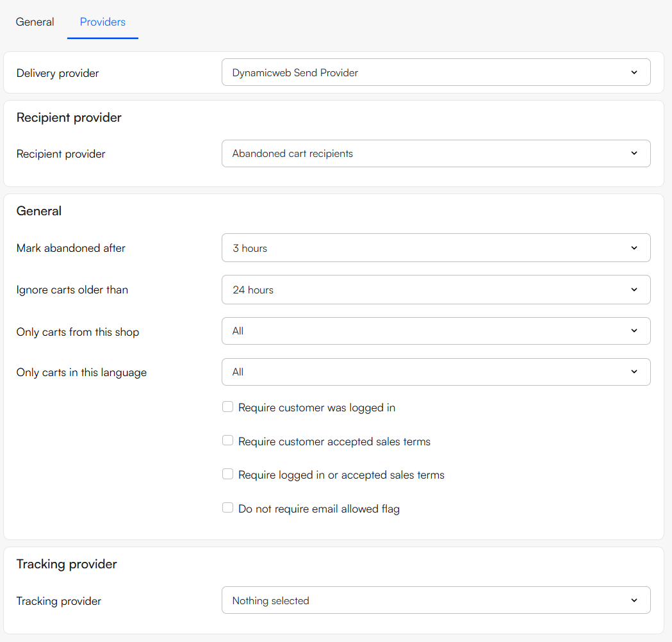This screenshot has height=642, width=672.
Task: Open the Abandoned cart recipients dropdown
Action: coord(436,154)
